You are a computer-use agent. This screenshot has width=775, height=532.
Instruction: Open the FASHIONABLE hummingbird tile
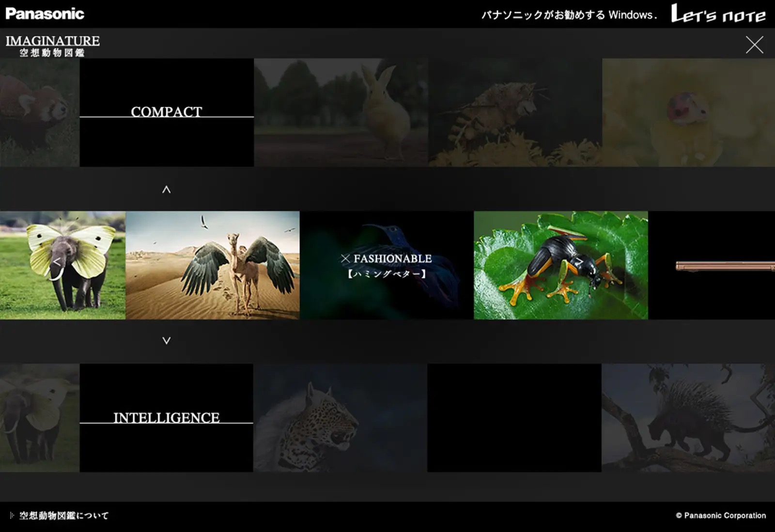[x=386, y=265]
